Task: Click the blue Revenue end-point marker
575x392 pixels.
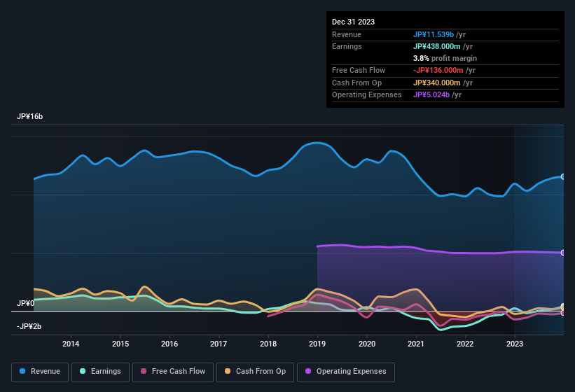Action: click(x=562, y=177)
